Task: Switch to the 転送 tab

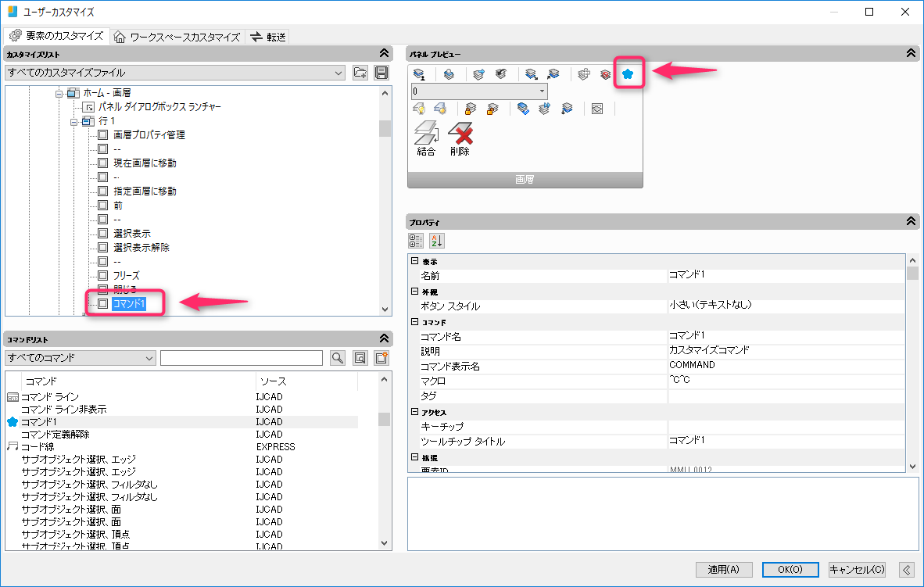Action: tap(268, 37)
